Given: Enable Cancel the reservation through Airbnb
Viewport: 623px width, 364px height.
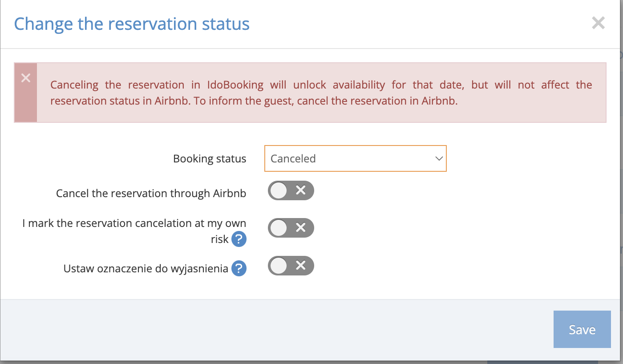Looking at the screenshot, I should (x=291, y=190).
